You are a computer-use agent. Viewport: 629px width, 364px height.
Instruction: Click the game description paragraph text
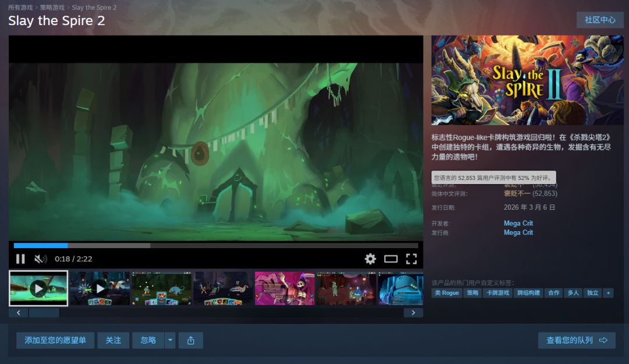[x=521, y=147]
